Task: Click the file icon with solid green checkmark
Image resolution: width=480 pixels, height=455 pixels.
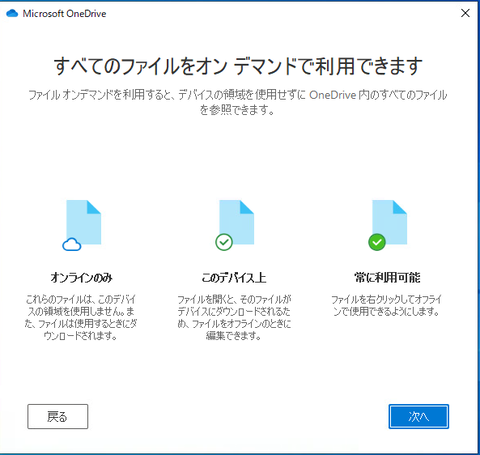Action: click(387, 225)
